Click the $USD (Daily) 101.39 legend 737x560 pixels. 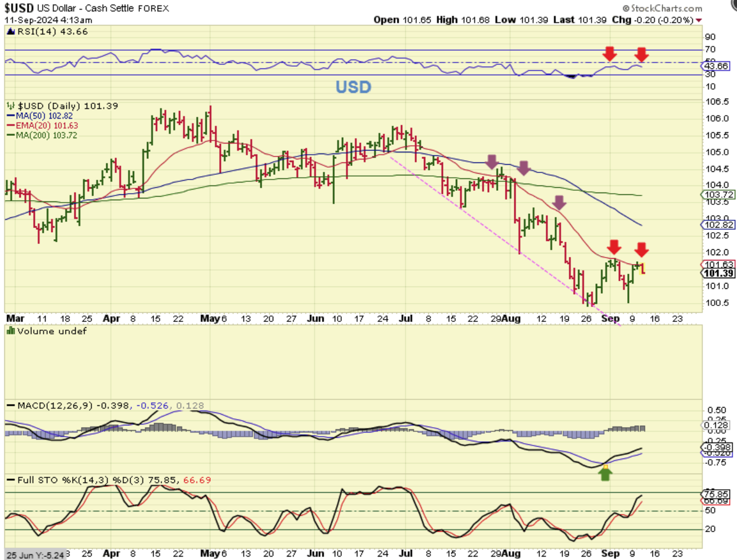(68, 106)
